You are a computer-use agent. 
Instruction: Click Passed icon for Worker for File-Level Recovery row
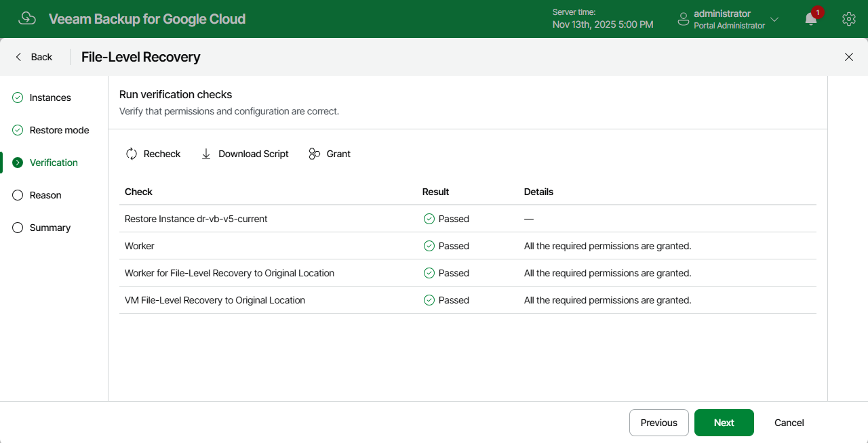(x=429, y=273)
